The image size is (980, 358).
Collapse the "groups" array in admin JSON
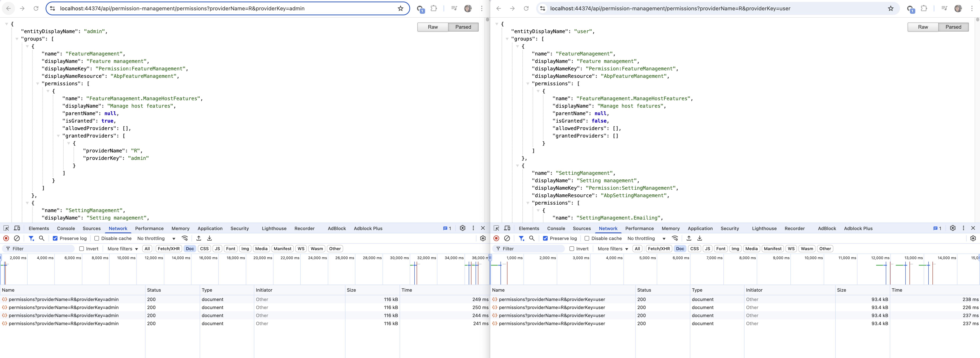click(x=17, y=39)
